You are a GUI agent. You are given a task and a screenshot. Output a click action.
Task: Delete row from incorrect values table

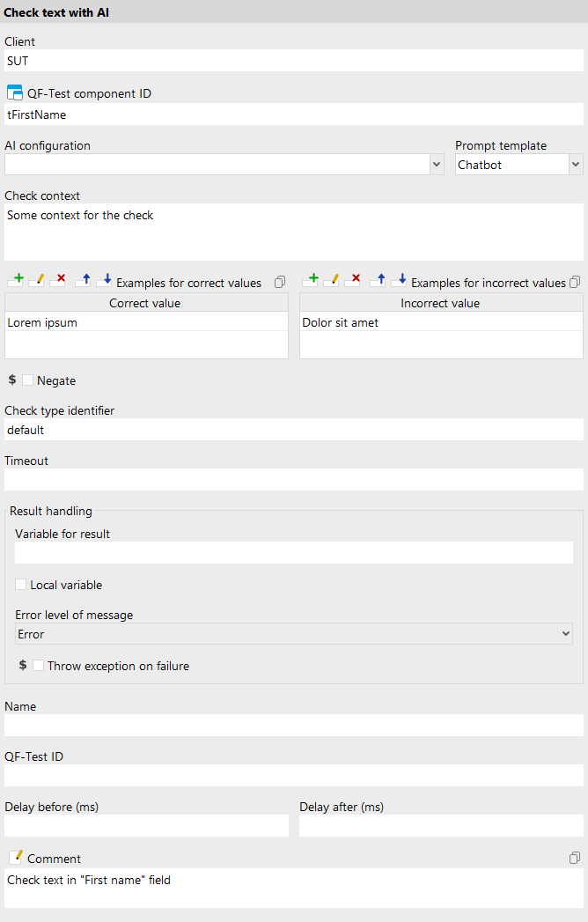(354, 280)
